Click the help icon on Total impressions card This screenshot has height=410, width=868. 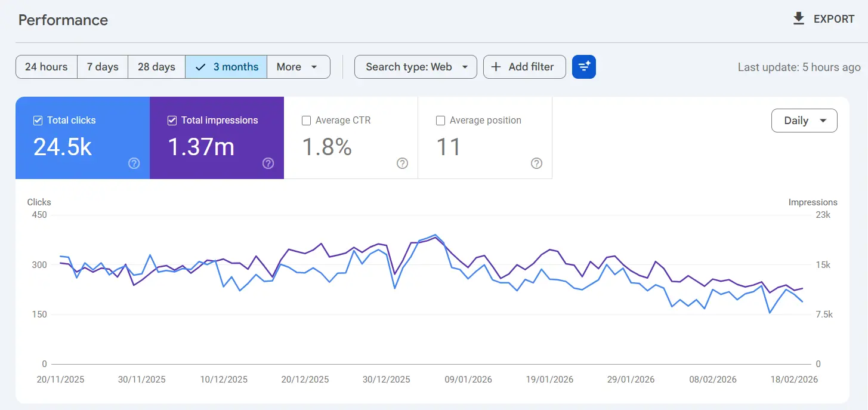click(268, 163)
